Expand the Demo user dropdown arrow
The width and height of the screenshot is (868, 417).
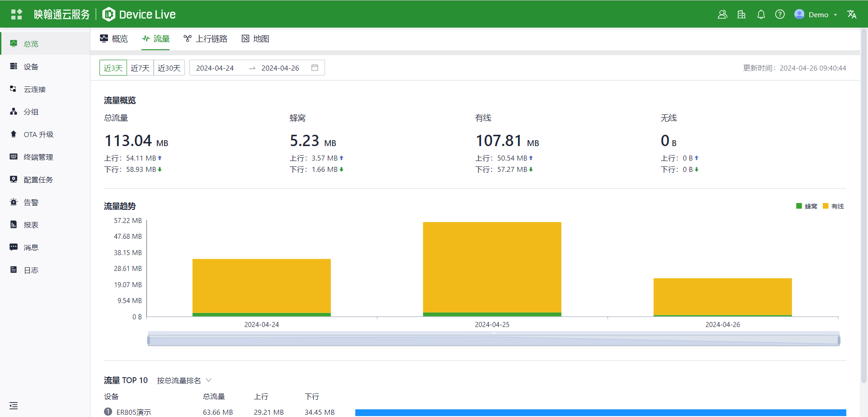point(835,15)
